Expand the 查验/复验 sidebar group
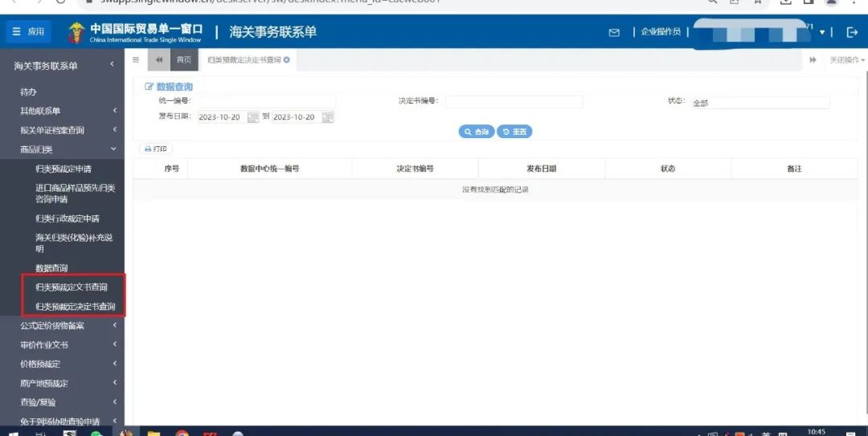Viewport: 868px width, 436px height. click(x=62, y=402)
